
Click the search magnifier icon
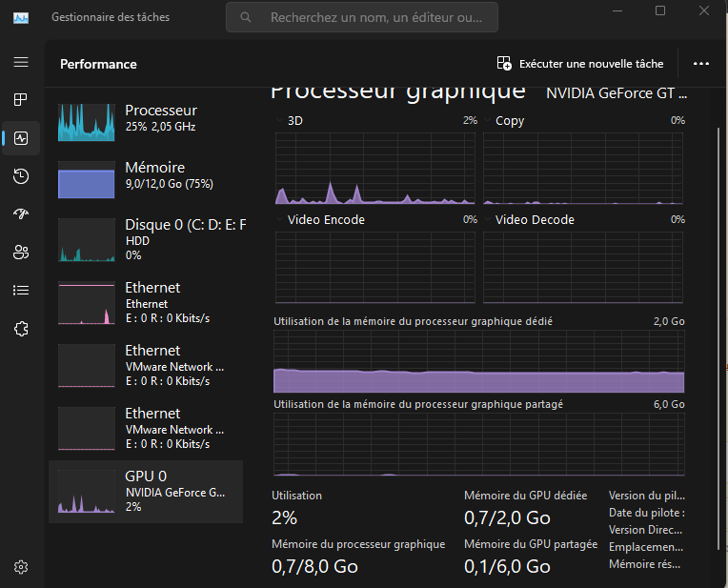point(246,18)
